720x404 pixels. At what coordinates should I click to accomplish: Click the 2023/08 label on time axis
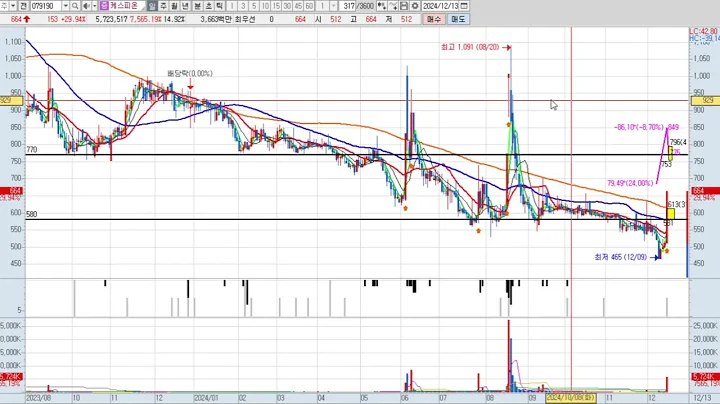[x=39, y=398]
